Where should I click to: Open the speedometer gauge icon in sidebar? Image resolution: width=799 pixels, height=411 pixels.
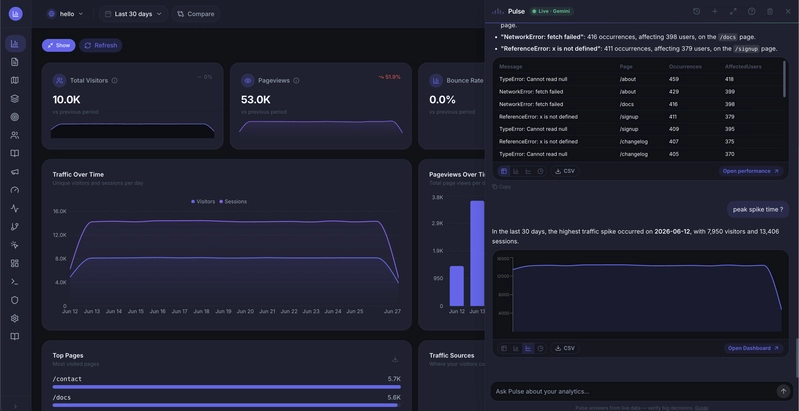pos(15,190)
